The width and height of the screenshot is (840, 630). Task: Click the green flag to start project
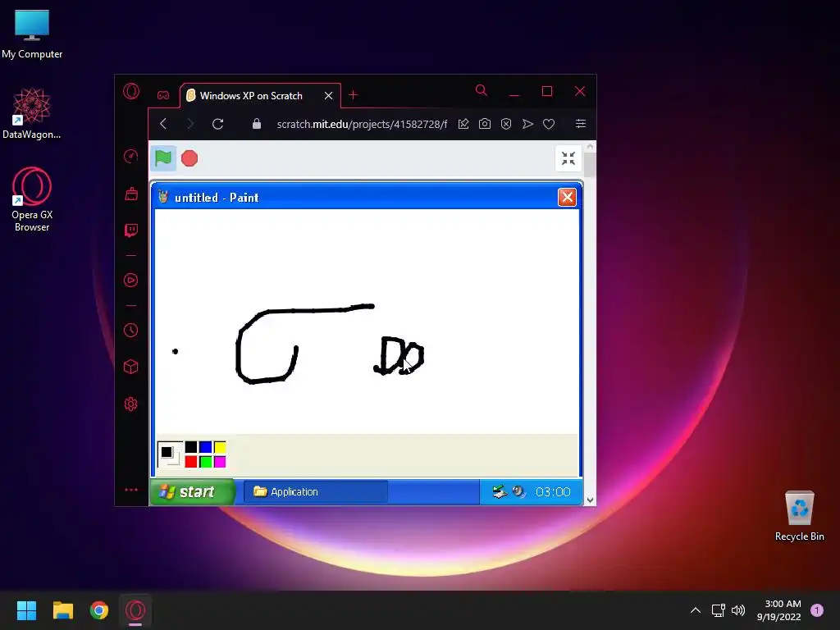[163, 158]
